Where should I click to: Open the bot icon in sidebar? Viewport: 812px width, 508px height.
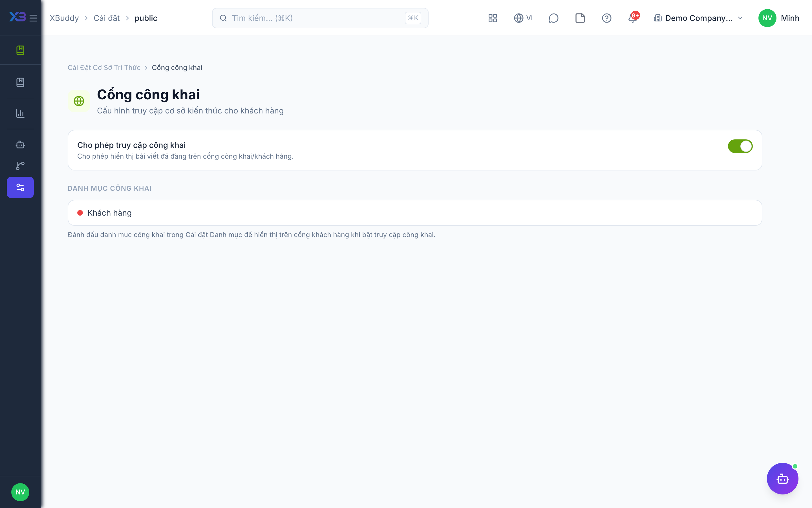pos(20,145)
